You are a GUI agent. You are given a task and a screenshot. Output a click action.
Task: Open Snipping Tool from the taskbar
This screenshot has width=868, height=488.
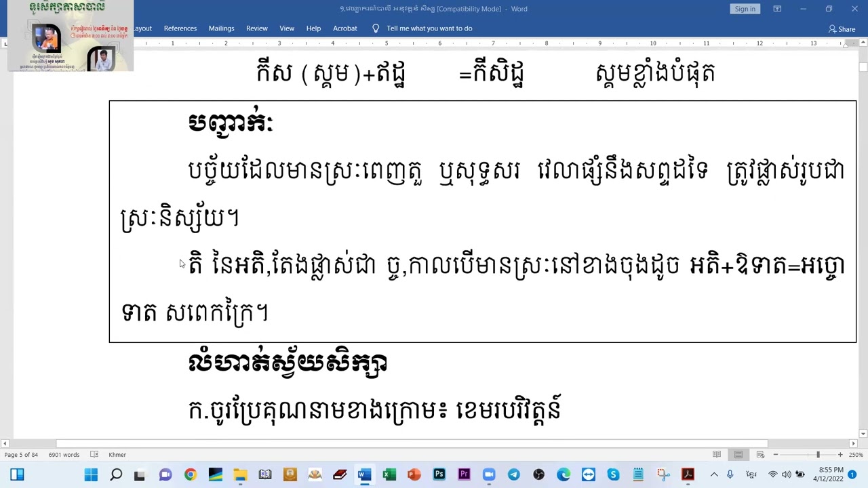(663, 474)
